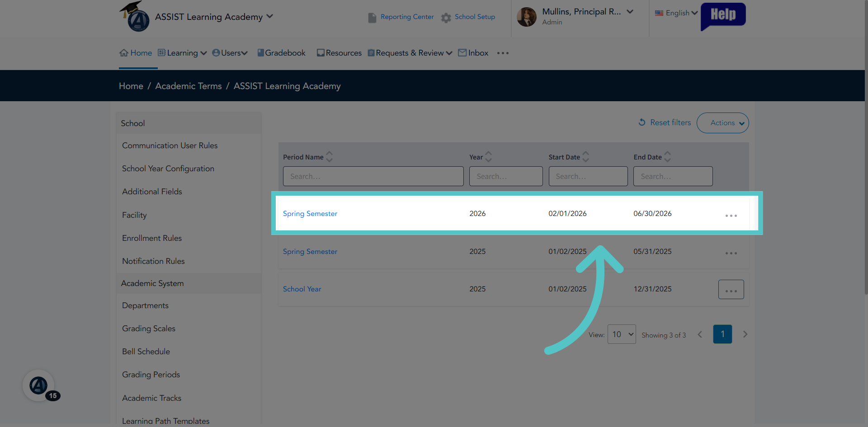The image size is (868, 427).
Task: Open Grading Scales in sidebar
Action: click(149, 328)
